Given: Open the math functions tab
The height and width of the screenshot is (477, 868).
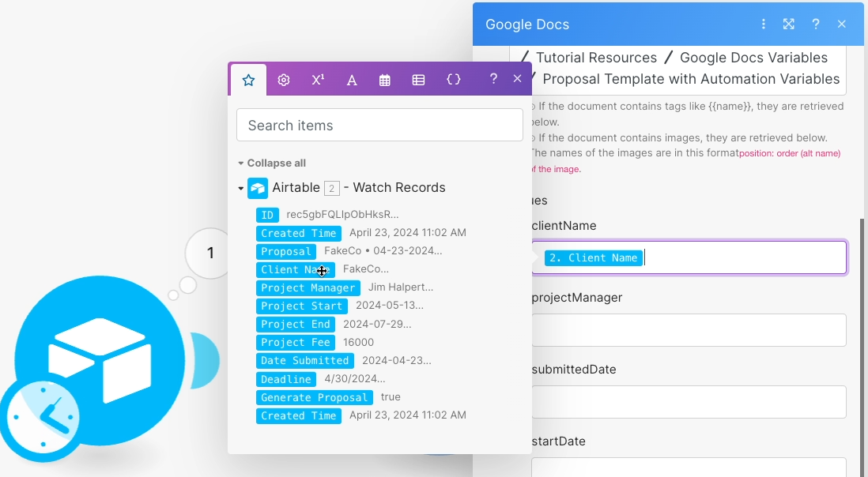Looking at the screenshot, I should point(318,80).
